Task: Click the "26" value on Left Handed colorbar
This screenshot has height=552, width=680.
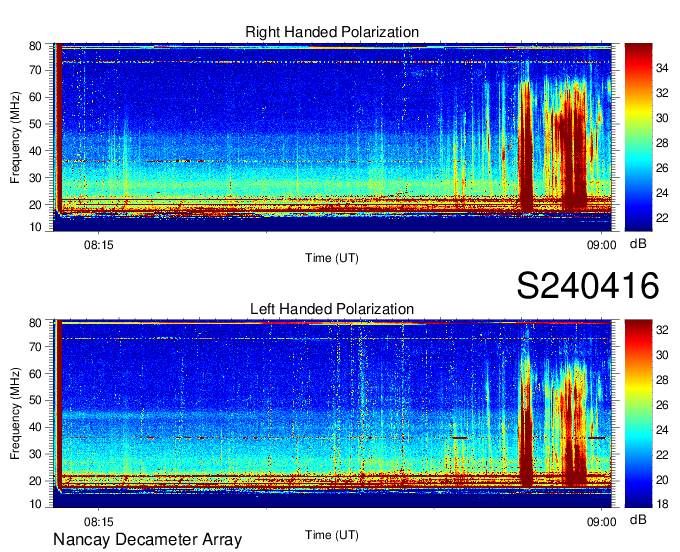Action: [x=662, y=405]
